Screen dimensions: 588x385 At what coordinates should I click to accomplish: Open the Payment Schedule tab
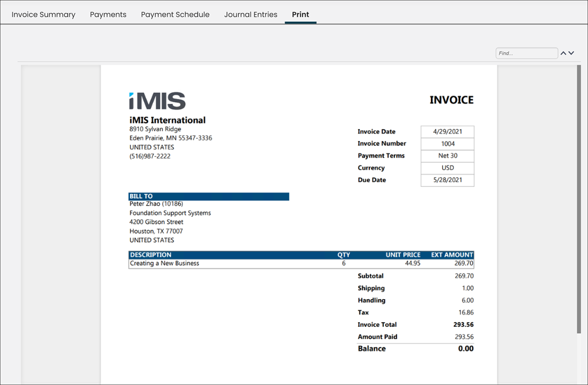click(x=175, y=15)
